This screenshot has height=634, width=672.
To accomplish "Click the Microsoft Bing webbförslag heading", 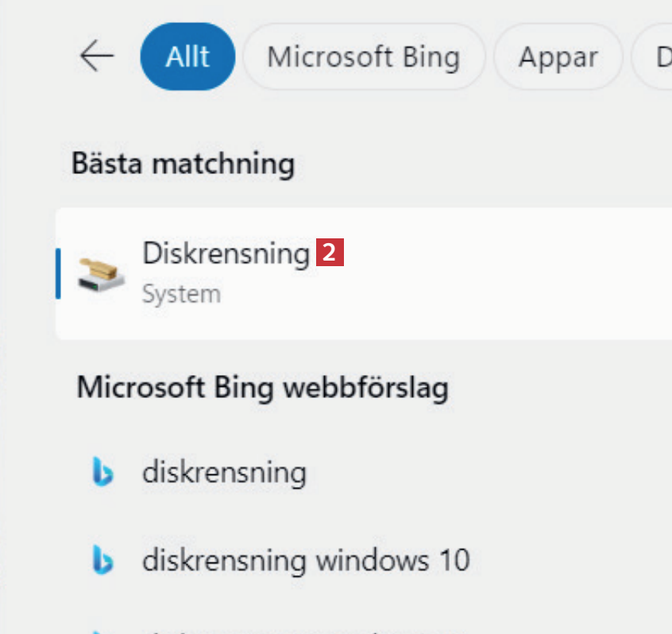I will tap(262, 388).
